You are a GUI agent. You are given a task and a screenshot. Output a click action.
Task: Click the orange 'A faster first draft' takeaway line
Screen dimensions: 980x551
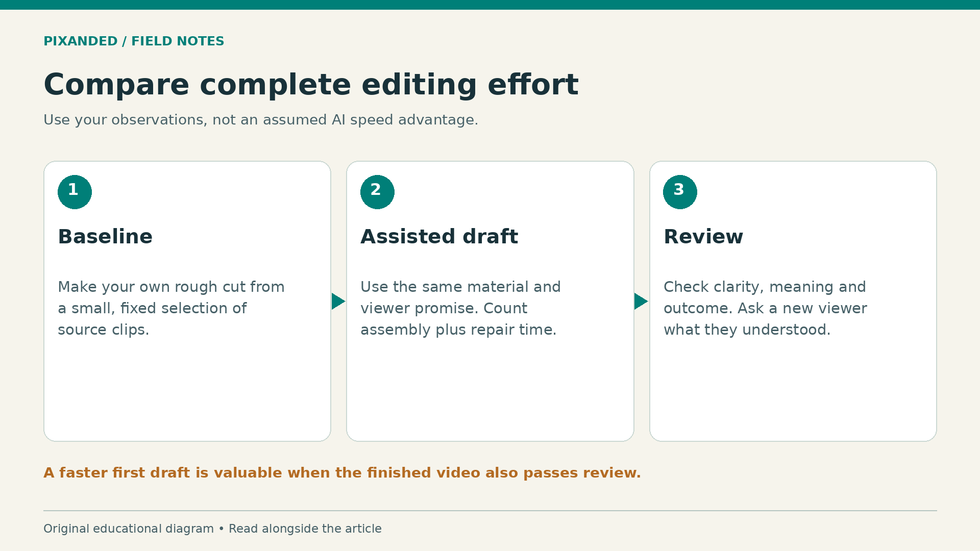pyautogui.click(x=342, y=473)
